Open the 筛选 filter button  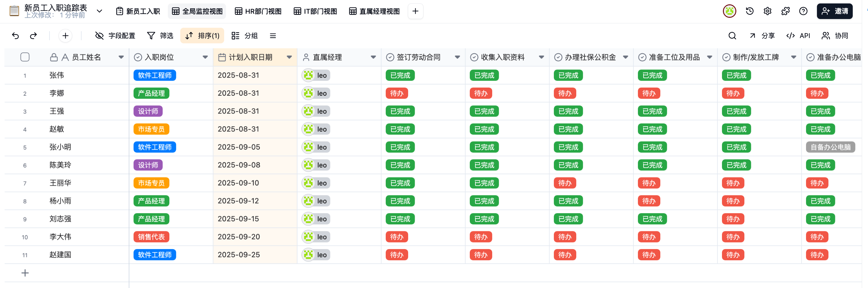pyautogui.click(x=160, y=36)
